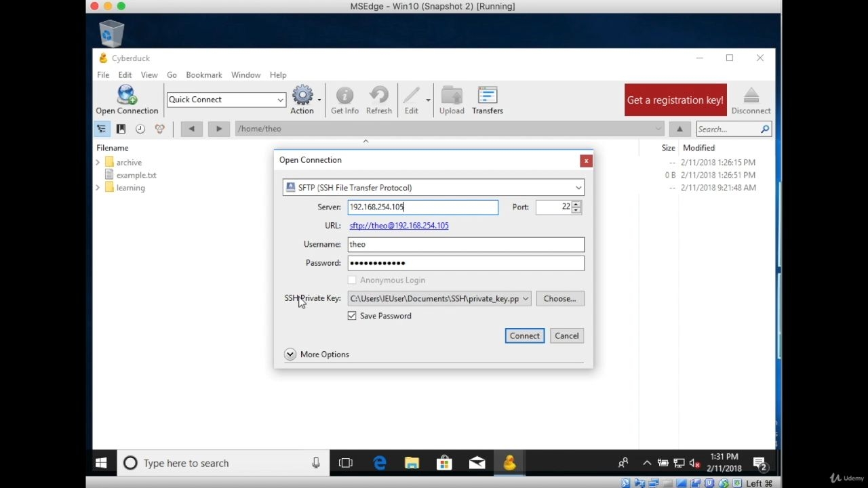Click the Choose... button for private key
This screenshot has height=488, width=868.
pyautogui.click(x=559, y=299)
